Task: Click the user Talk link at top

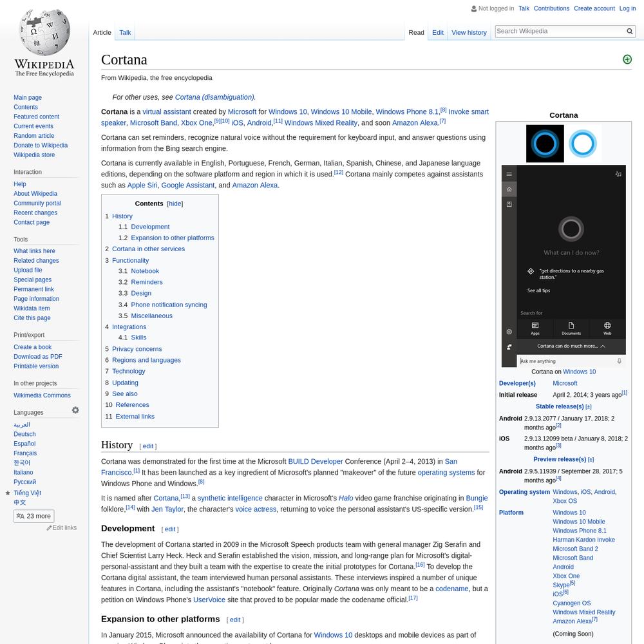Action: point(524,8)
